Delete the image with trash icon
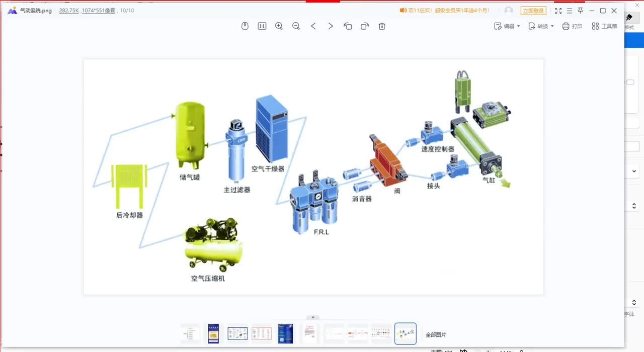This screenshot has height=352, width=644. tap(382, 26)
